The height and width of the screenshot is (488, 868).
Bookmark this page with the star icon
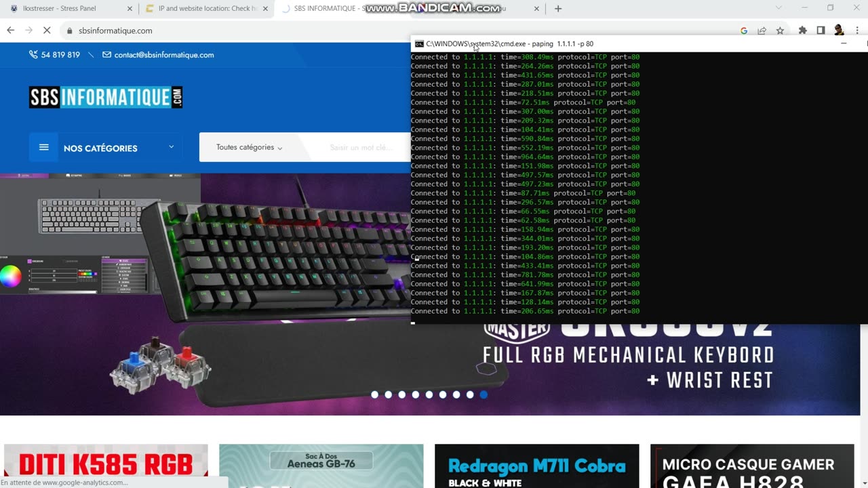(781, 30)
